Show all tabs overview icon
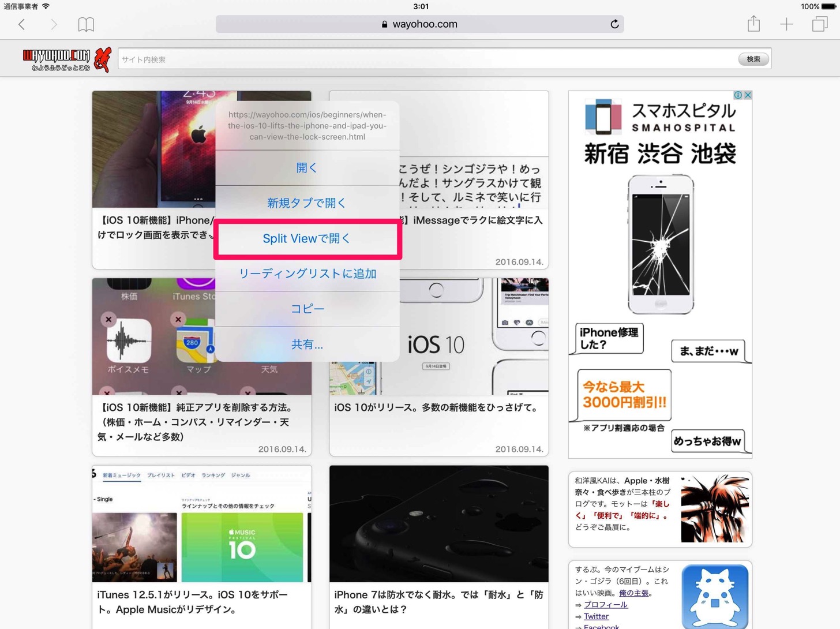 pos(819,24)
